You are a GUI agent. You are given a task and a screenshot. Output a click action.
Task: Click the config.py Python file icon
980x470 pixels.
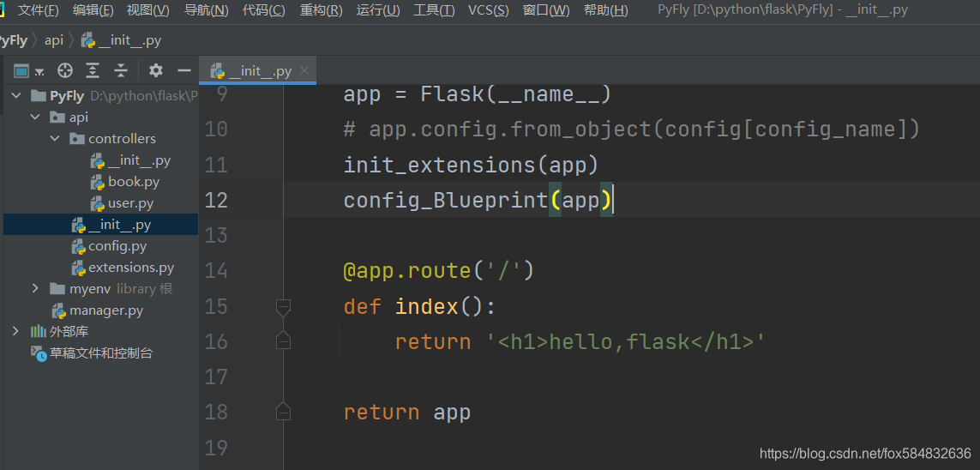(78, 246)
